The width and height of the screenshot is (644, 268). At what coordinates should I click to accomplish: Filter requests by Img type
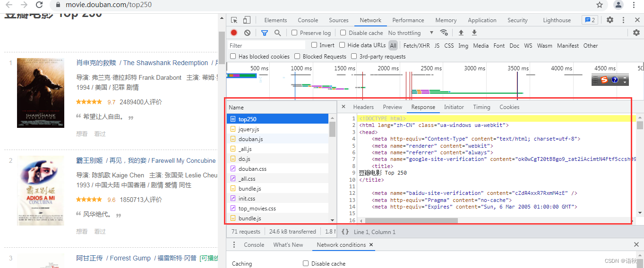point(463,46)
